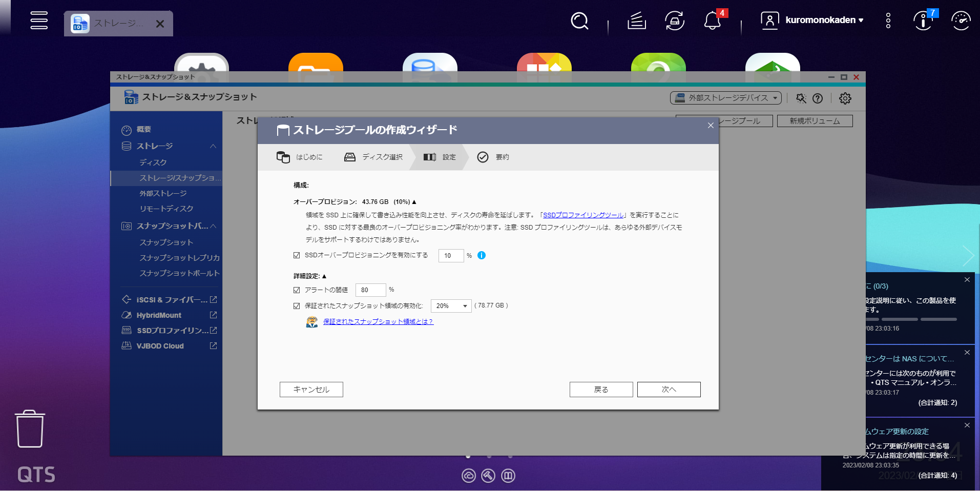
Task: Click external-link icon next to HybridMount
Action: pyautogui.click(x=213, y=315)
